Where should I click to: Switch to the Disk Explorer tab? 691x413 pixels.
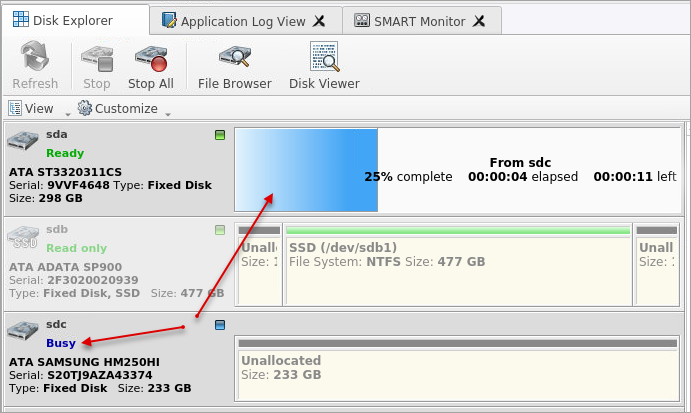(75, 20)
